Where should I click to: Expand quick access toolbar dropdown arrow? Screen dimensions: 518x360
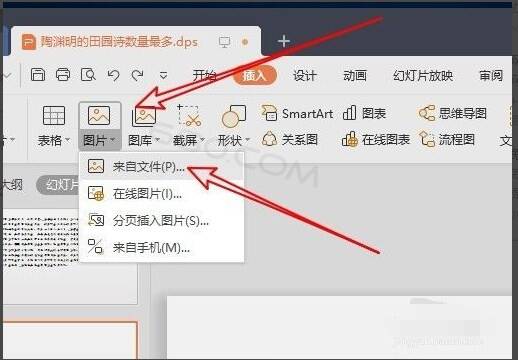(x=163, y=75)
